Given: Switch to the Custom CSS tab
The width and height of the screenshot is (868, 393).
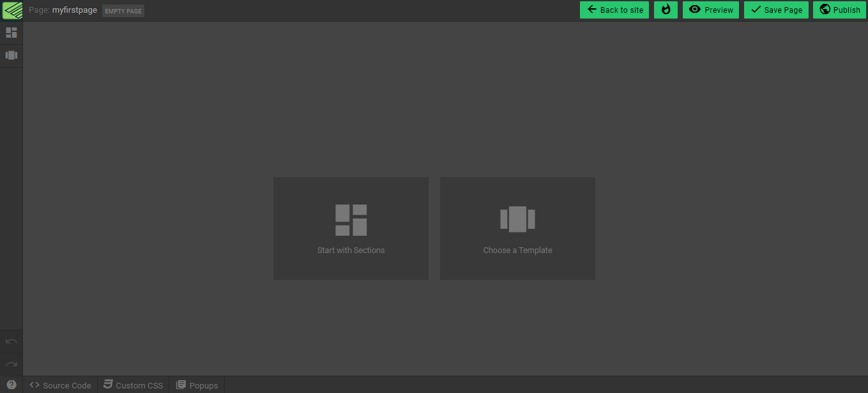Looking at the screenshot, I should coord(133,385).
